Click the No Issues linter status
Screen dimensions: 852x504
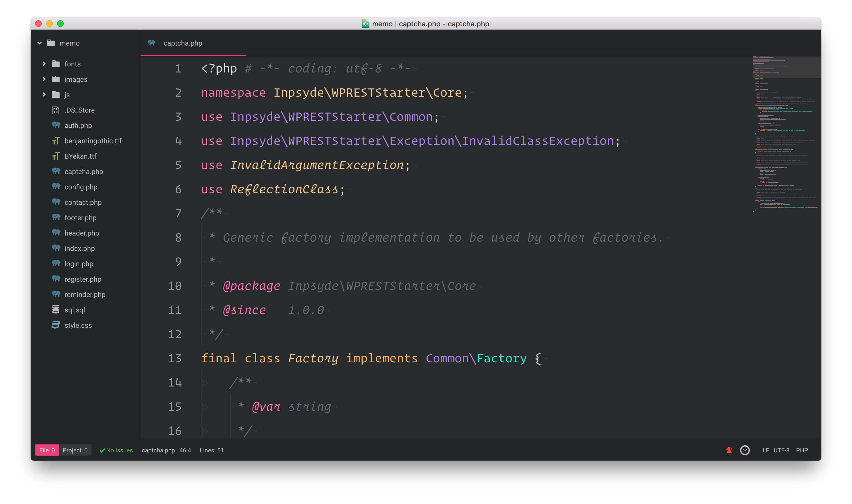pyautogui.click(x=116, y=450)
